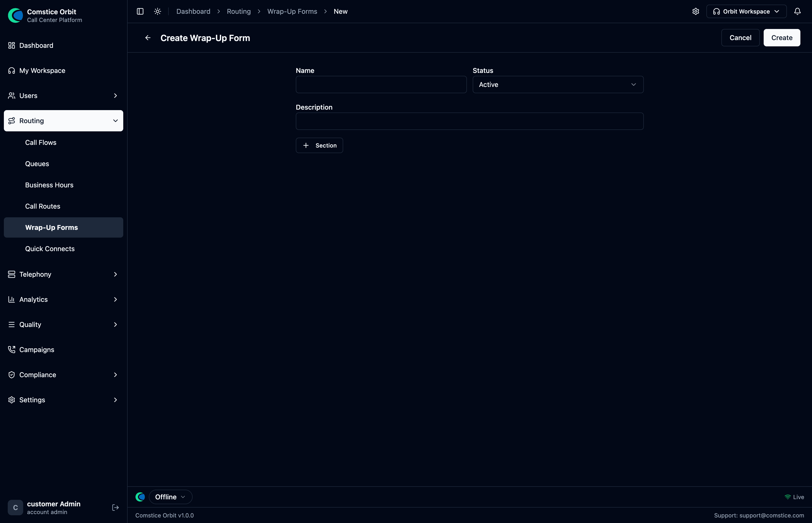Open the notifications bell
Image resolution: width=812 pixels, height=523 pixels.
797,12
